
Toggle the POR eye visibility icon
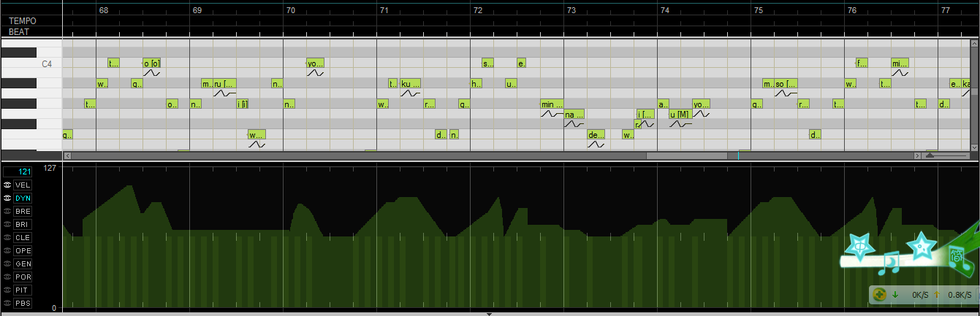click(x=7, y=277)
